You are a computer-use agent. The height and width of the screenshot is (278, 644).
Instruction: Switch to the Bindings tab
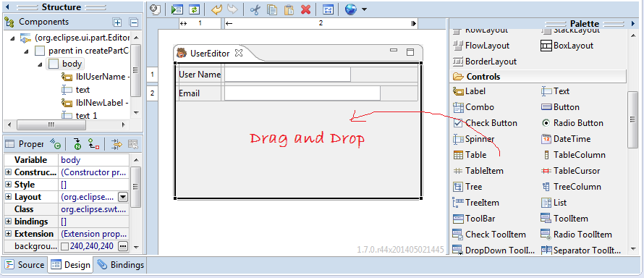tap(121, 265)
